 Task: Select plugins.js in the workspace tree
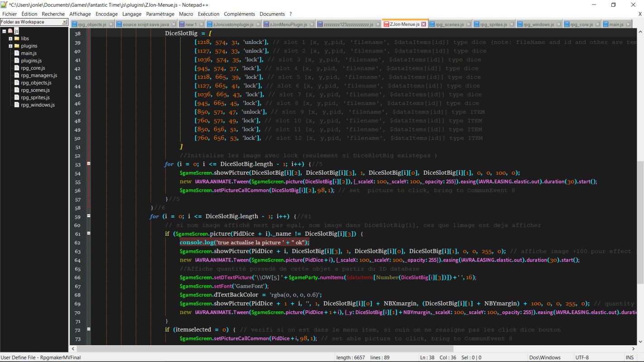(x=31, y=61)
